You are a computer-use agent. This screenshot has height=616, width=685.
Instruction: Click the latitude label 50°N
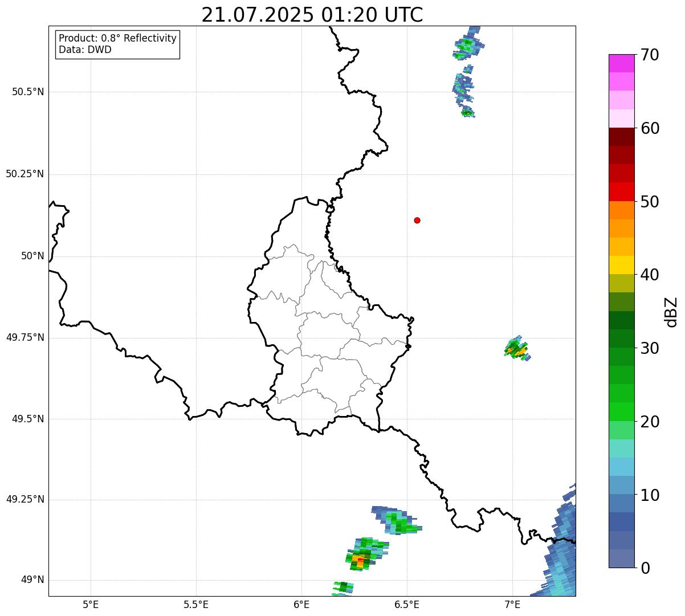[x=32, y=256]
